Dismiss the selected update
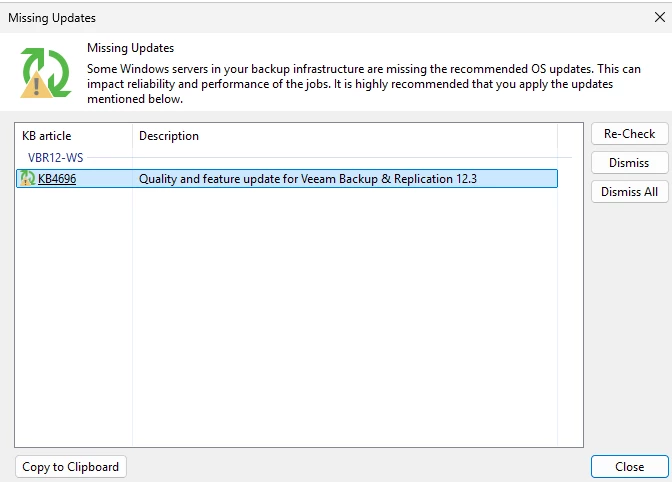Viewport: 672px width, 482px height. tap(629, 163)
